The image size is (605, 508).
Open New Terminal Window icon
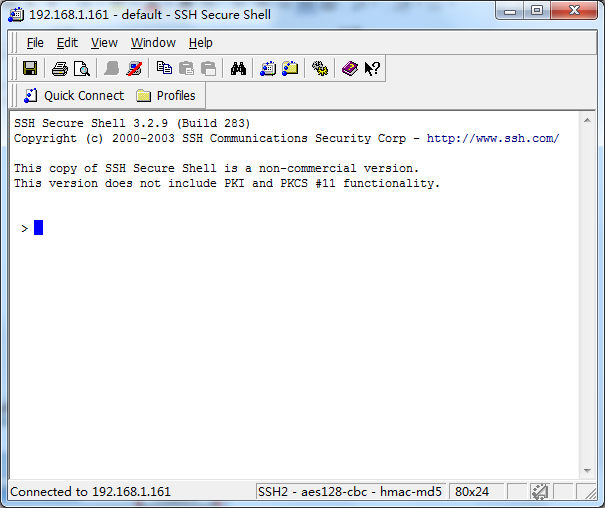268,69
